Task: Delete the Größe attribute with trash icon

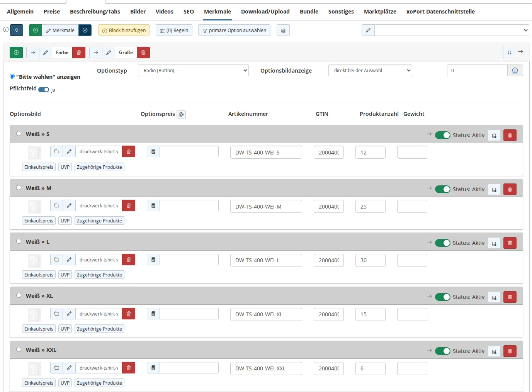Action: point(143,53)
